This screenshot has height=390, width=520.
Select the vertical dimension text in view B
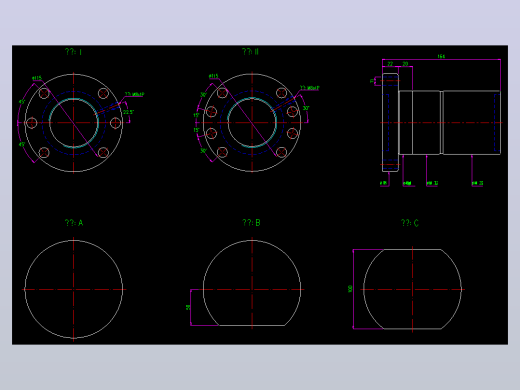tap(188, 307)
